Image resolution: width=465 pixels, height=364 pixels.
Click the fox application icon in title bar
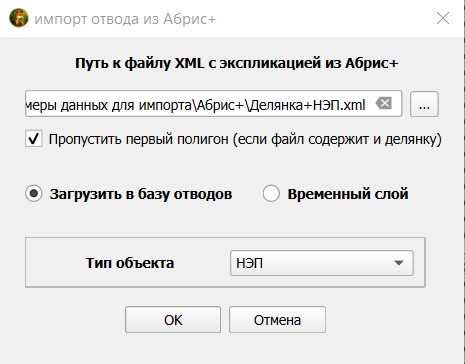coord(19,18)
